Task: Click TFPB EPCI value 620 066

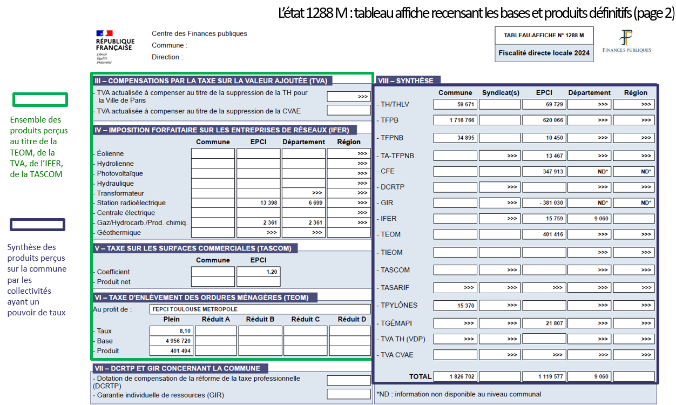Action: coord(544,120)
